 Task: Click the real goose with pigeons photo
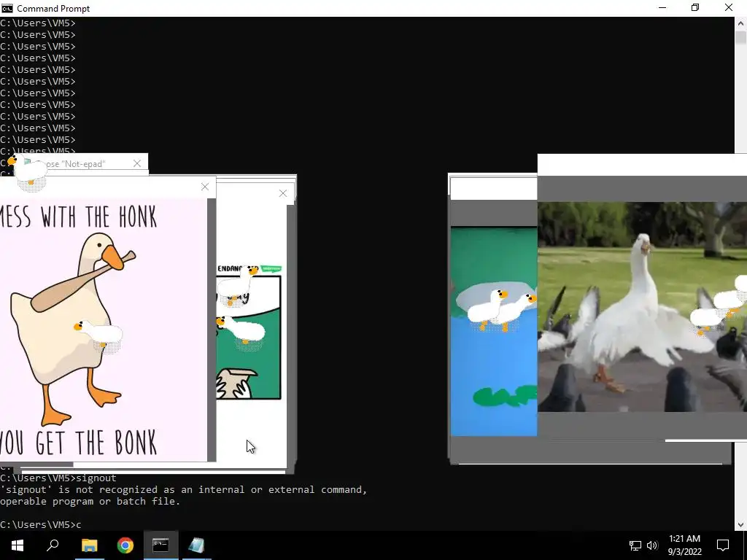(642, 307)
